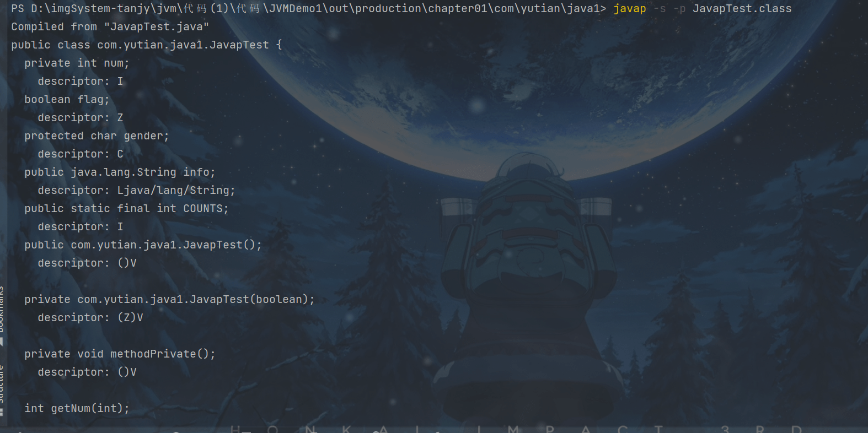Click the 'Compiled from "JavapTest.java"' line
This screenshot has height=433, width=868.
coord(110,27)
